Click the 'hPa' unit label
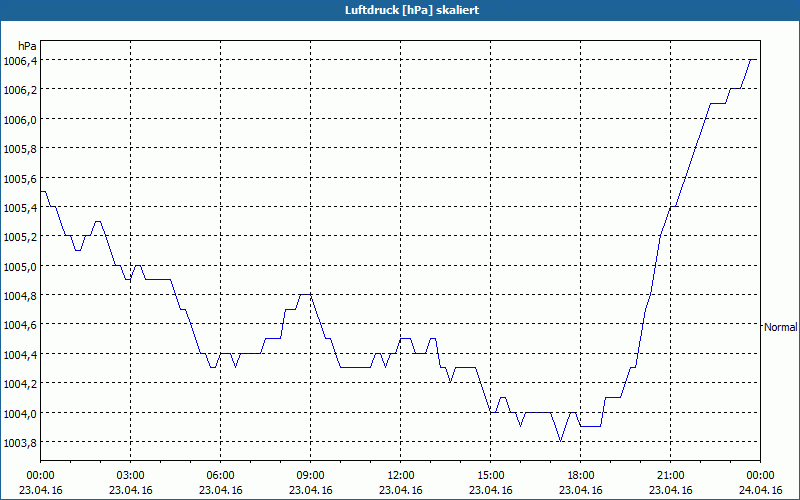 pyautogui.click(x=27, y=46)
